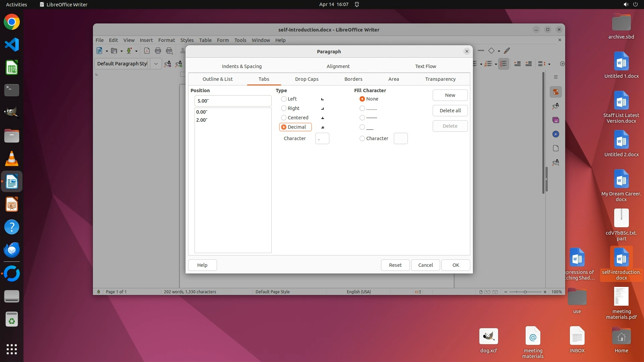Open the sidebar Gallery panel icon
The image size is (644, 362).
point(556,120)
